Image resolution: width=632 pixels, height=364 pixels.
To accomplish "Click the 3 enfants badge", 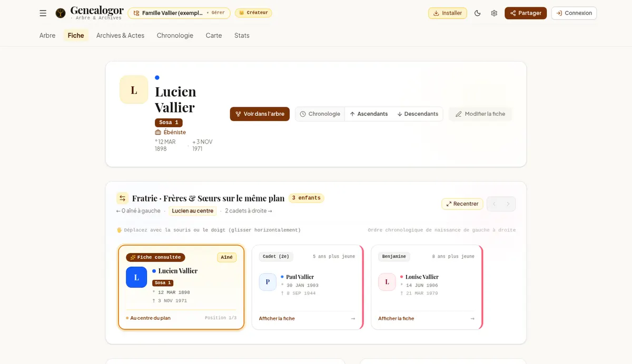I will tap(306, 198).
